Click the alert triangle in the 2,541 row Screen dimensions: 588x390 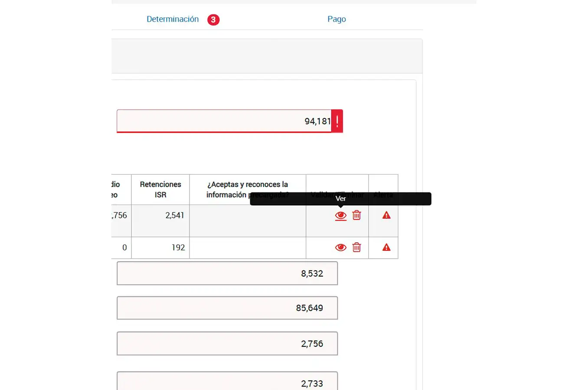coord(386,215)
